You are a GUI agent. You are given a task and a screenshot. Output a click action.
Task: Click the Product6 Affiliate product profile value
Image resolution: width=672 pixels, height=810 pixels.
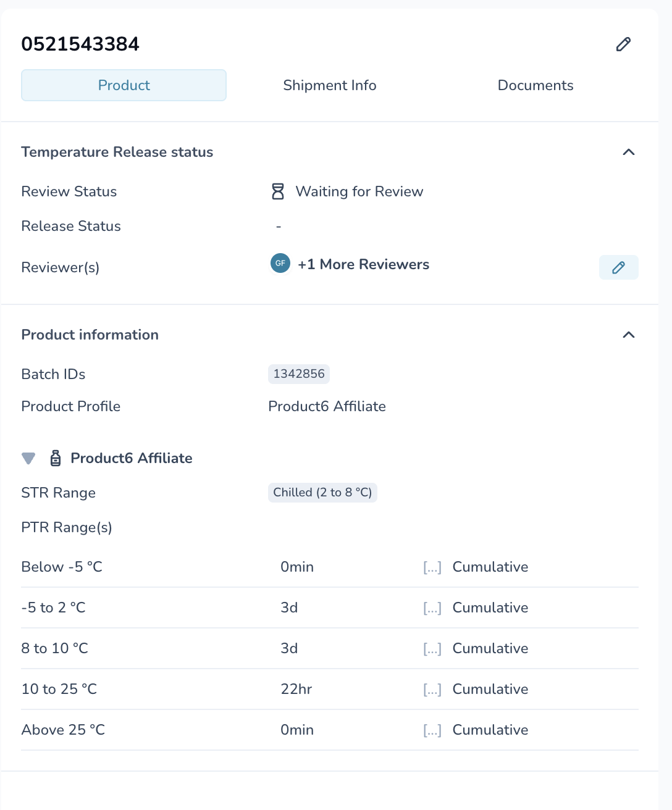coord(327,406)
